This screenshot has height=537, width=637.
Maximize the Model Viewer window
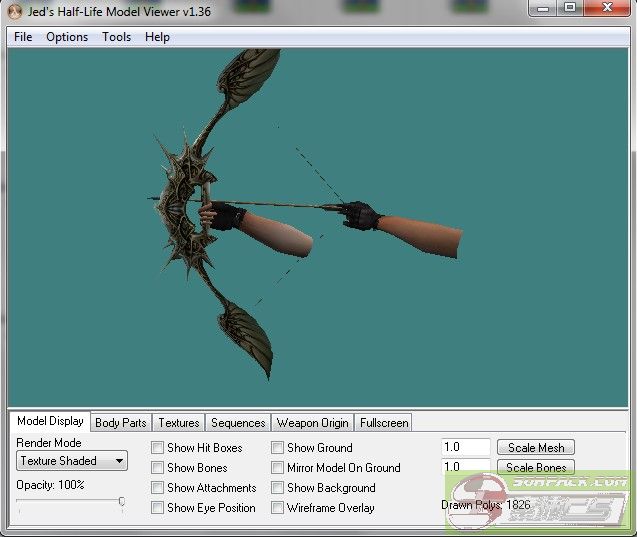(570, 8)
